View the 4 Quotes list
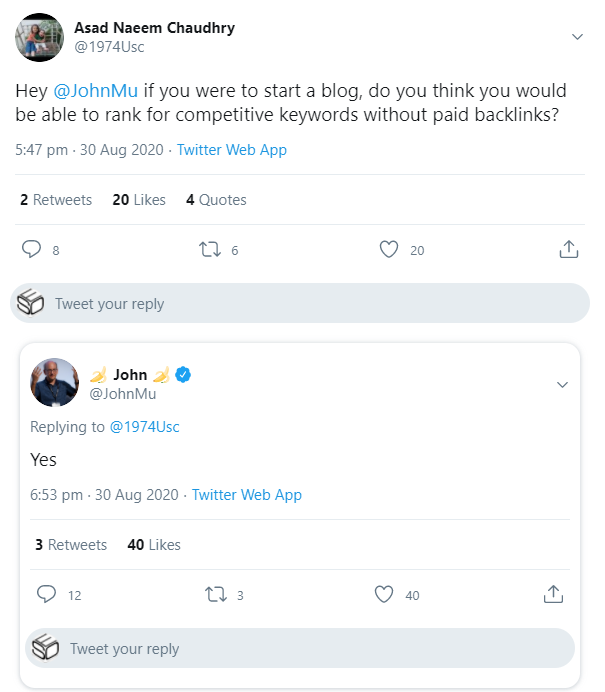This screenshot has width=605, height=692. pos(216,200)
